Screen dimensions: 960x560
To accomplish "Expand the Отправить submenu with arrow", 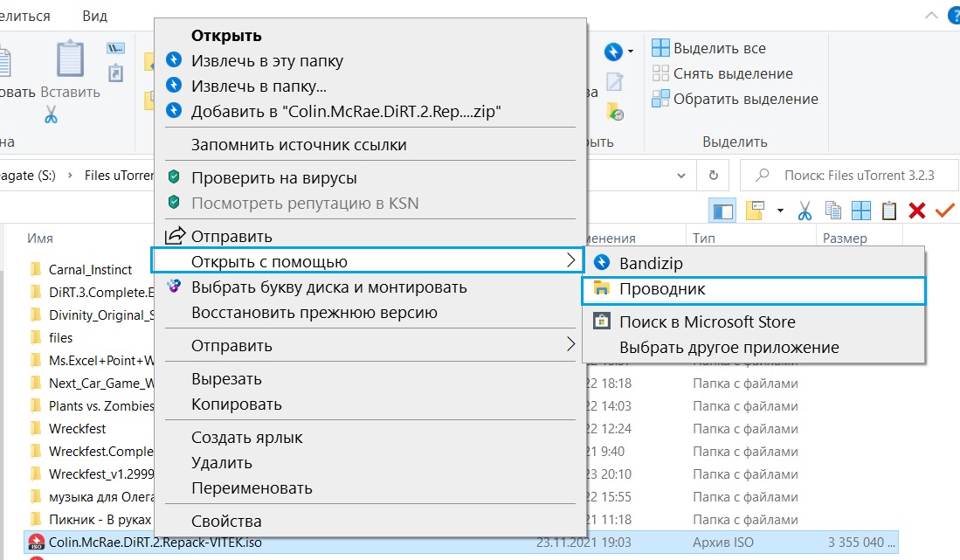I will [370, 346].
